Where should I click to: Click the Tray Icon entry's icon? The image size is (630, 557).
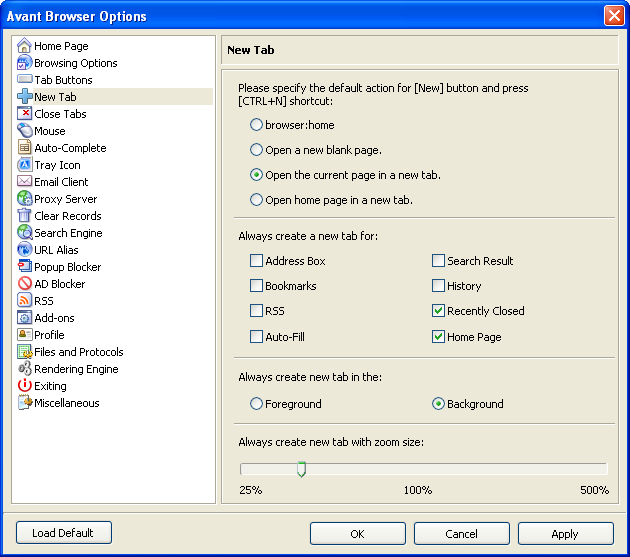(x=24, y=165)
